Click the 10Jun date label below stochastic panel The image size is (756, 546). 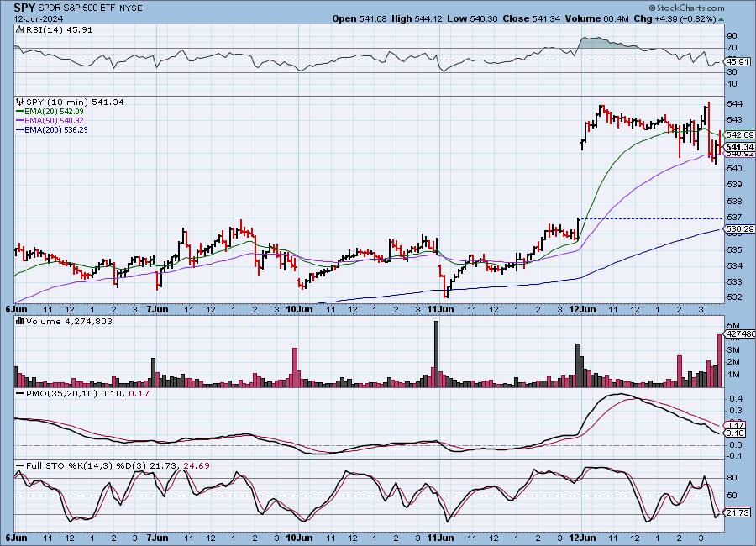(298, 538)
